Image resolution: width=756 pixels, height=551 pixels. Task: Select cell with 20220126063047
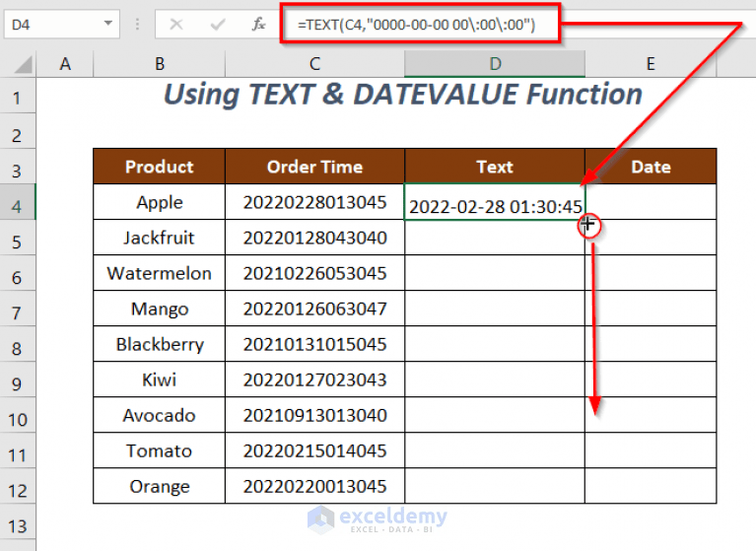pos(314,309)
